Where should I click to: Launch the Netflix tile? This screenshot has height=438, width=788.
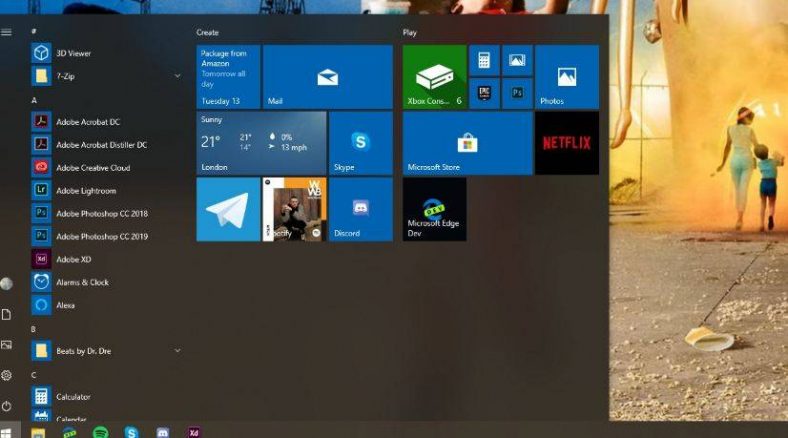567,143
